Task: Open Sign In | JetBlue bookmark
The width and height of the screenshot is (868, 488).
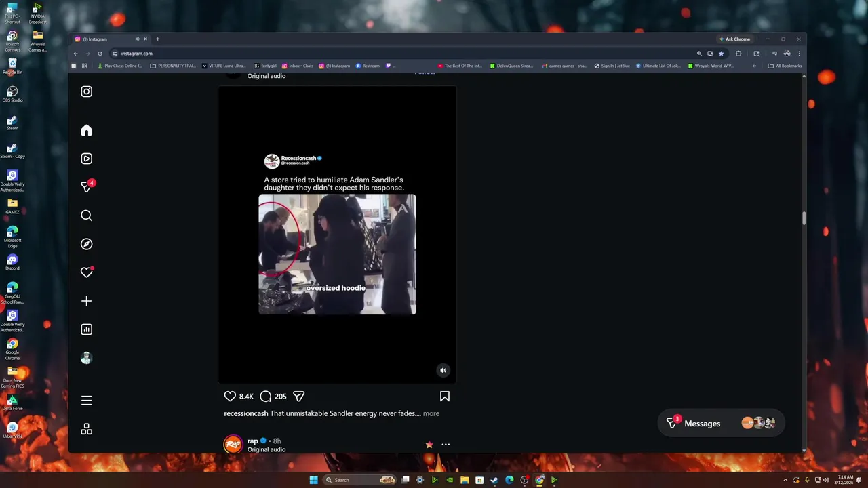Action: click(x=612, y=66)
